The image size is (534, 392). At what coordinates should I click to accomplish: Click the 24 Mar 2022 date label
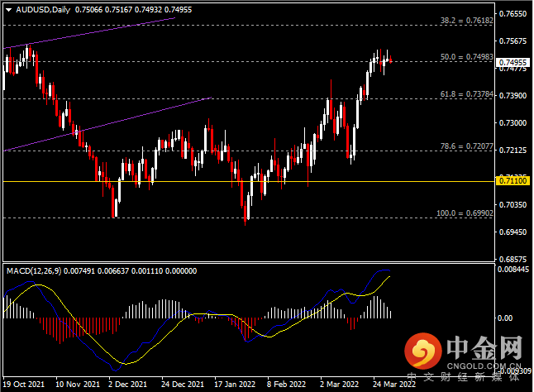(394, 385)
